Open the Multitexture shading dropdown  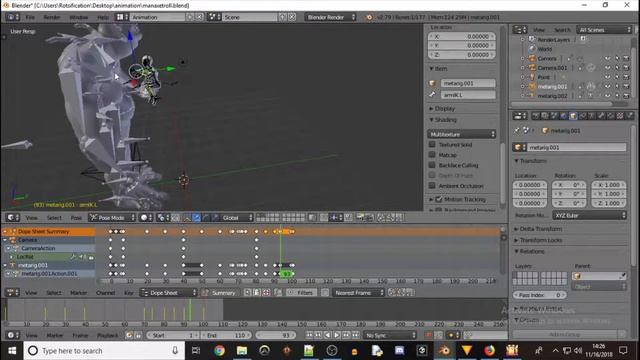click(462, 134)
